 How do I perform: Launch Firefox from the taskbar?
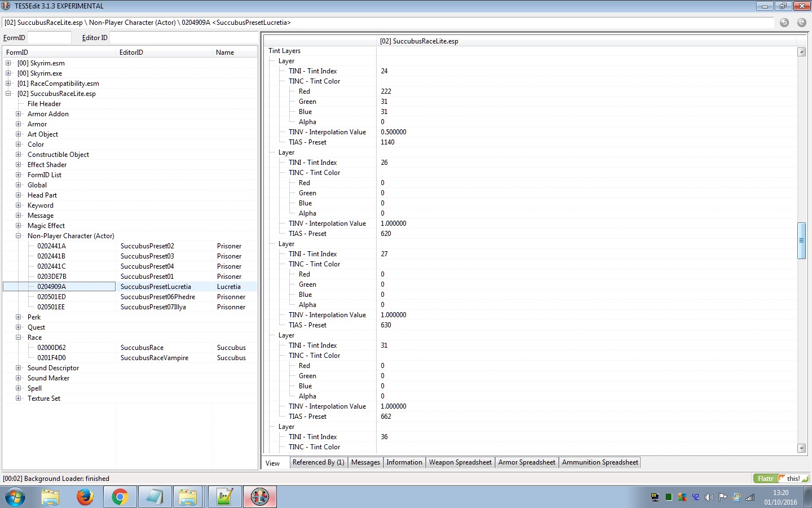(x=85, y=497)
